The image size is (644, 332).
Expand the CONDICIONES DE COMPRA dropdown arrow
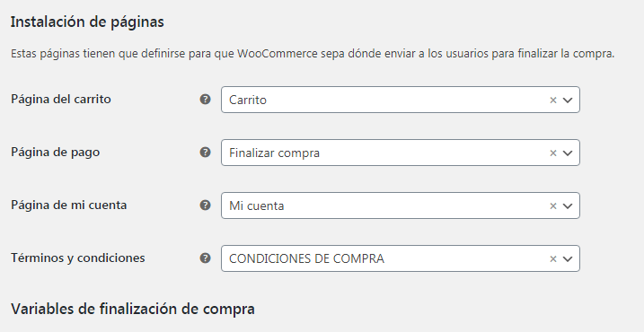(x=568, y=258)
